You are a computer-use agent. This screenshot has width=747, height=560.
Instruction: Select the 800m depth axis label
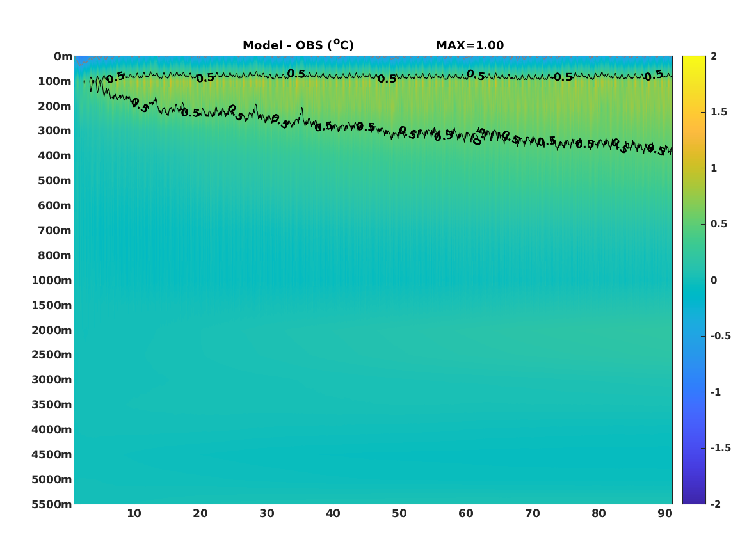(55, 256)
